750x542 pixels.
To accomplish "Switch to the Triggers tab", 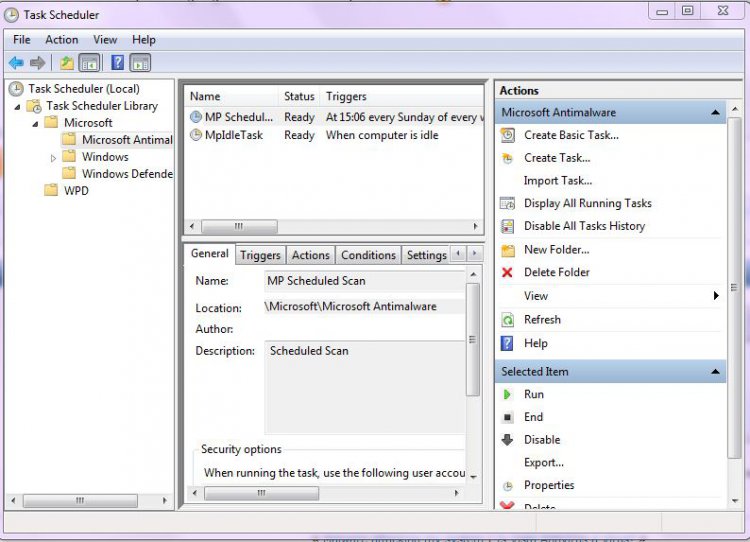I will (x=261, y=255).
